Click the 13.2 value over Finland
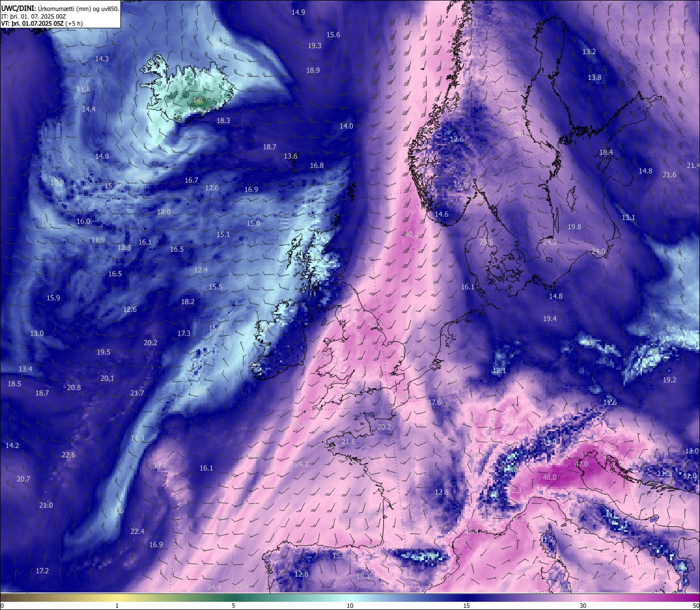 point(589,51)
